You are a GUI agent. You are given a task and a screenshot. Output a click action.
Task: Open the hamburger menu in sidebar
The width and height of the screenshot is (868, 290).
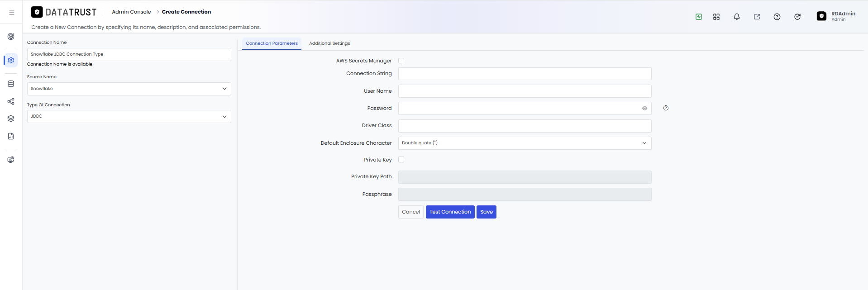click(x=12, y=13)
